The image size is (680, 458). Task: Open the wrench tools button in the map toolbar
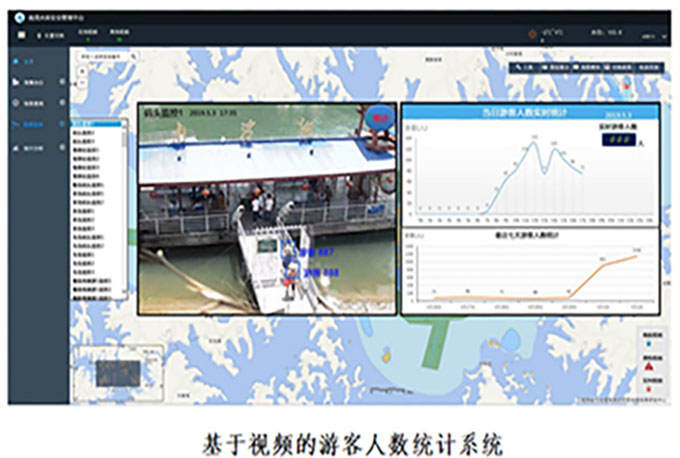pos(527,68)
